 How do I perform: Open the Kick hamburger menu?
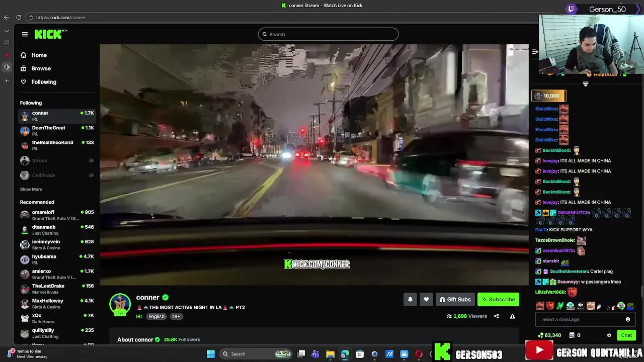(25, 34)
